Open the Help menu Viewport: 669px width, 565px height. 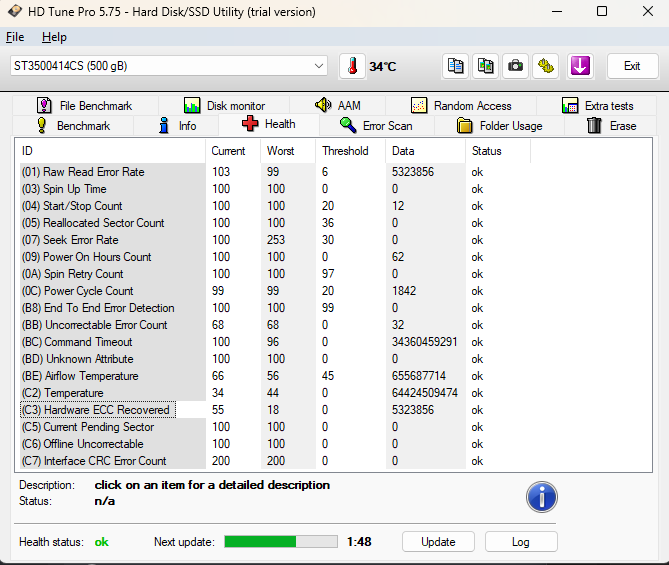[x=54, y=37]
